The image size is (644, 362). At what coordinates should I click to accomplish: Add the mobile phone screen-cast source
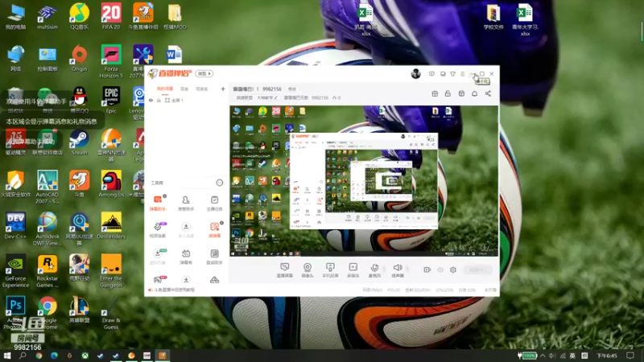coord(330,270)
